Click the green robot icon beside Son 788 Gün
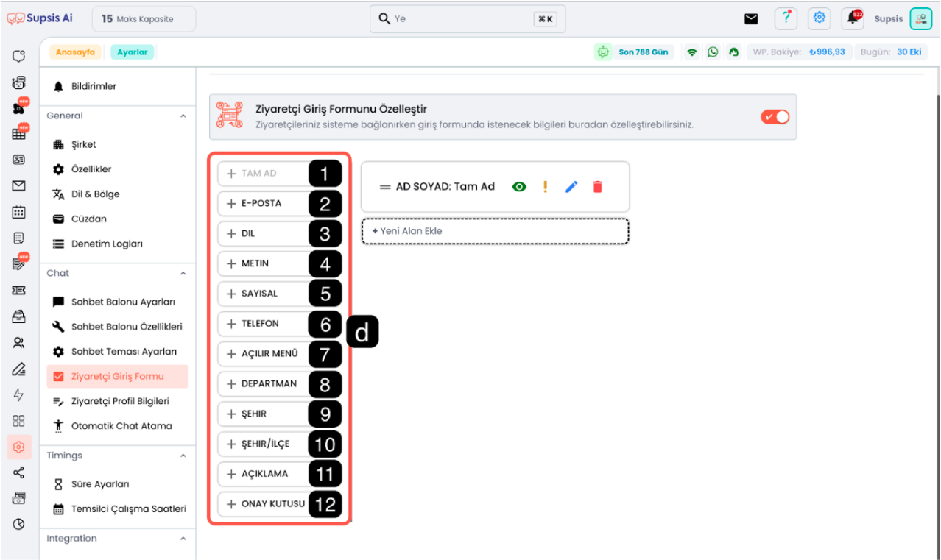Image resolution: width=941 pixels, height=560 pixels. [604, 52]
